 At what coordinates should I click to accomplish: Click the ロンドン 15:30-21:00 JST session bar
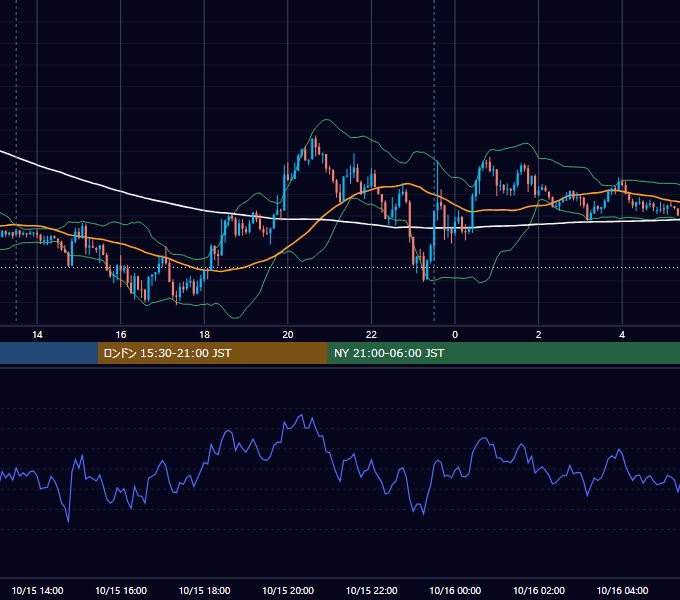(212, 353)
